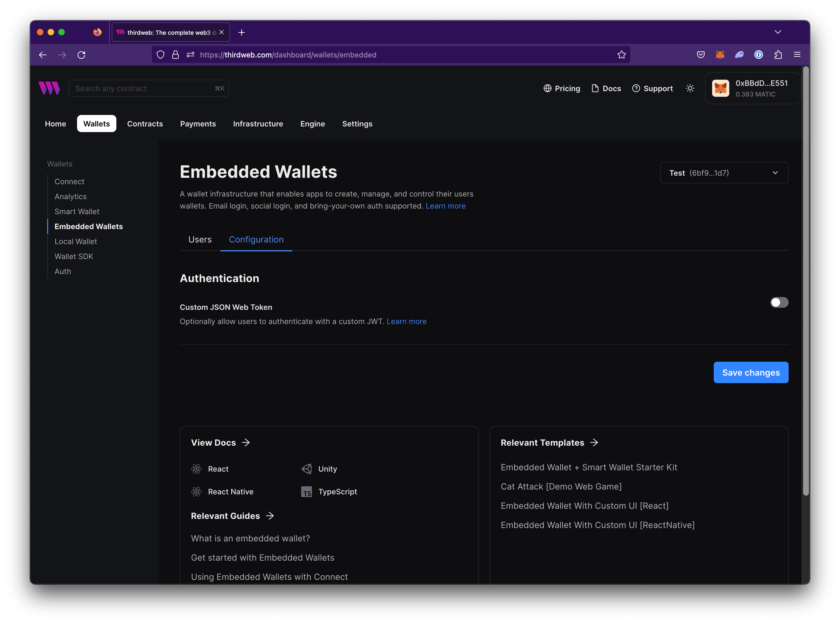This screenshot has width=840, height=624.
Task: Bookmark page with the star icon
Action: pos(622,55)
